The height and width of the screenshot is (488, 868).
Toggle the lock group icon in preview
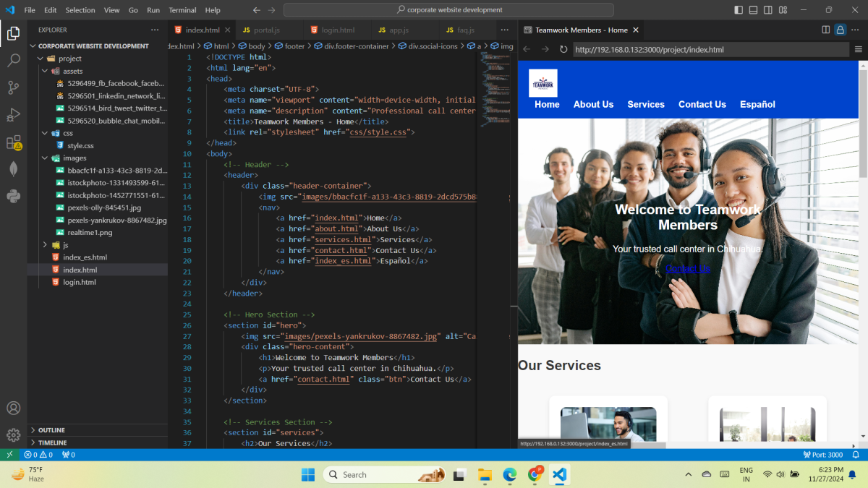click(840, 30)
